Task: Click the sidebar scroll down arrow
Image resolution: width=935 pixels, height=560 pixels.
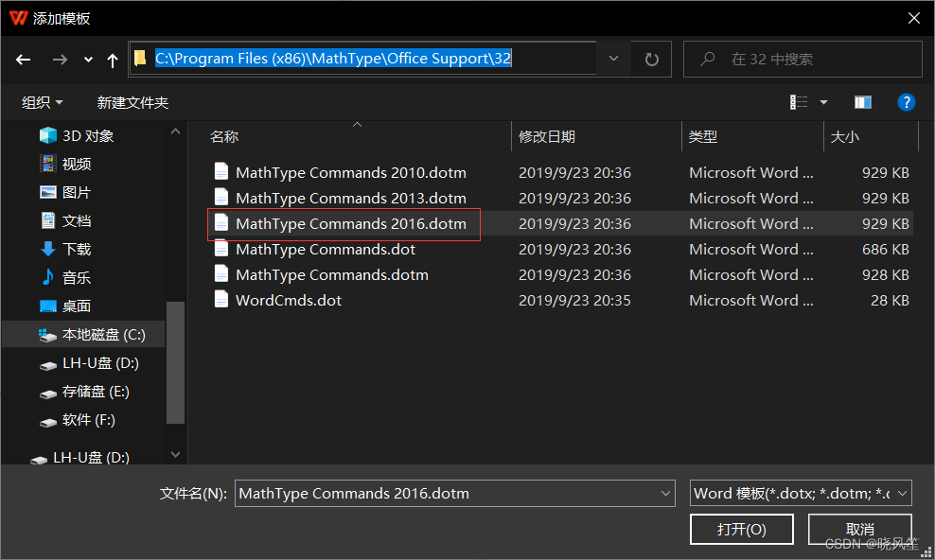Action: (x=175, y=455)
